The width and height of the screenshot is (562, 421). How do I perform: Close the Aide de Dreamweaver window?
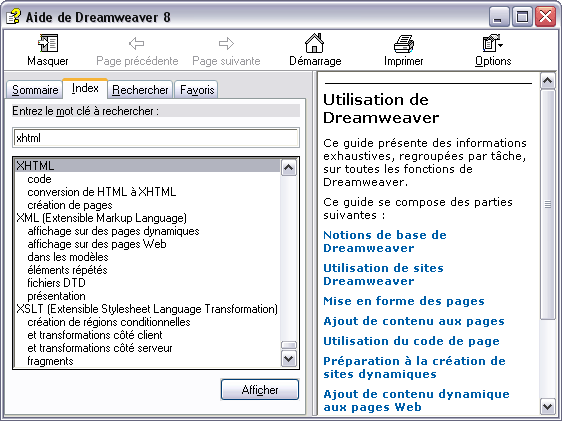(x=545, y=16)
